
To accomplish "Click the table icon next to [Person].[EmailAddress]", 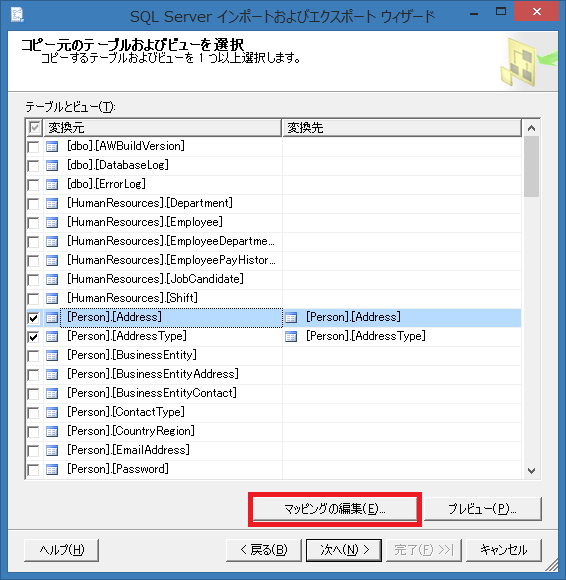I will tap(52, 451).
